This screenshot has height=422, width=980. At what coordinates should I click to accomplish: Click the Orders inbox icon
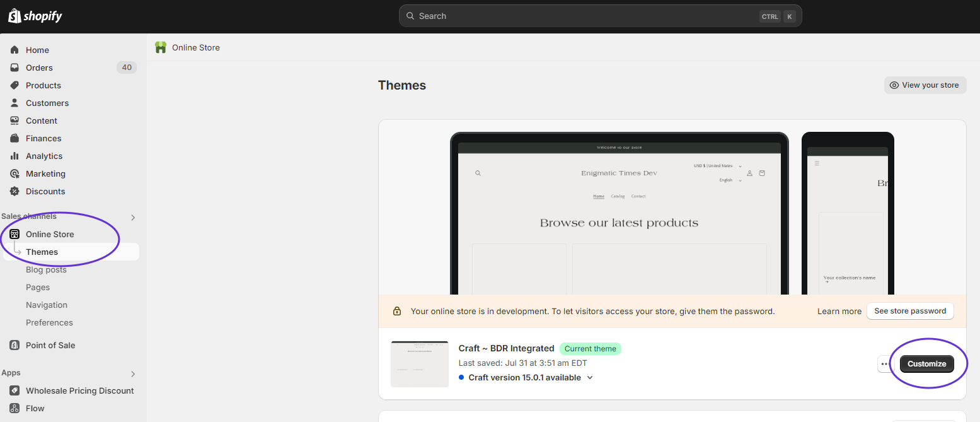point(14,67)
